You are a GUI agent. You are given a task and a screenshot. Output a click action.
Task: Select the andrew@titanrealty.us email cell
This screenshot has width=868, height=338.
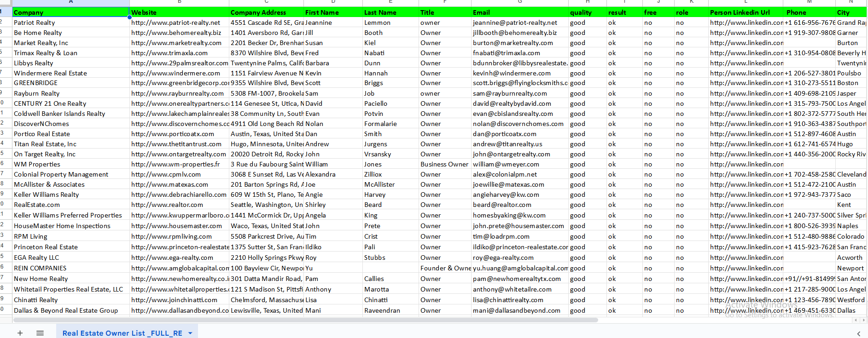click(520, 144)
